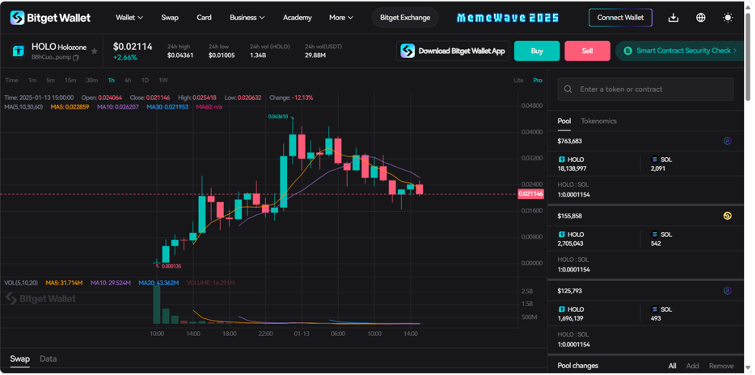Click the Connect Wallet button
This screenshot has width=755, height=375.
click(620, 17)
